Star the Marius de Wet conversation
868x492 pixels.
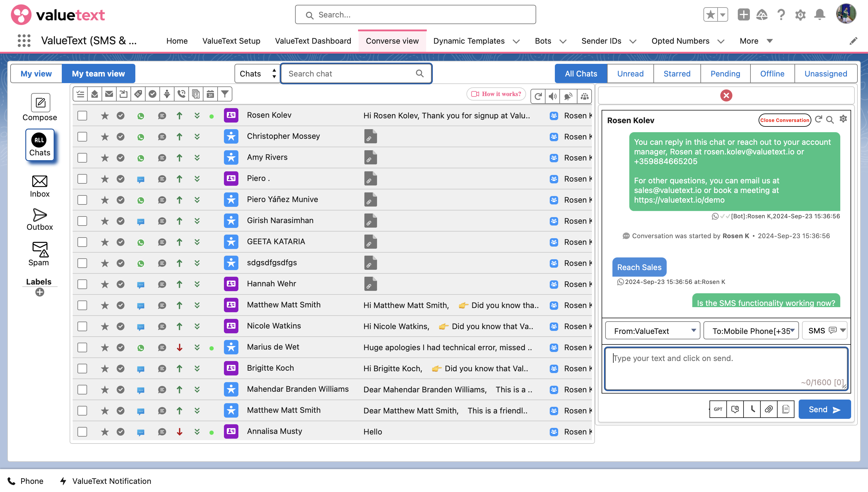[105, 347]
